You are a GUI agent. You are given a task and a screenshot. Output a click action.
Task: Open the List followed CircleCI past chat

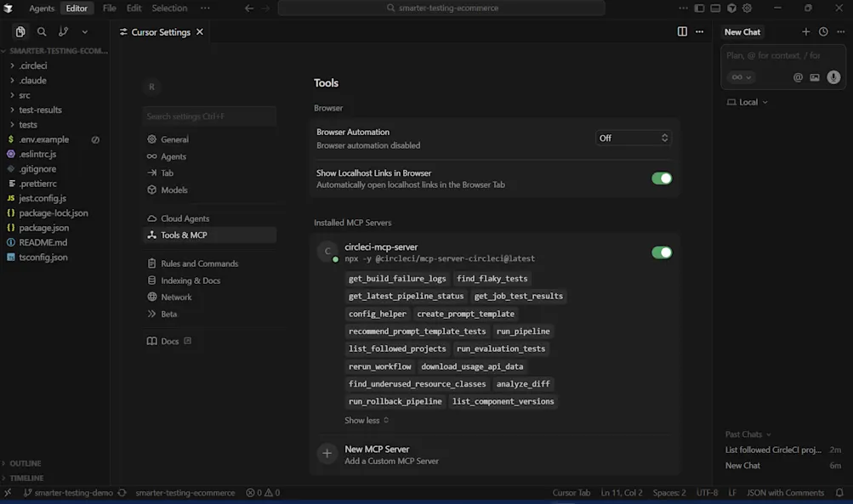coord(774,450)
